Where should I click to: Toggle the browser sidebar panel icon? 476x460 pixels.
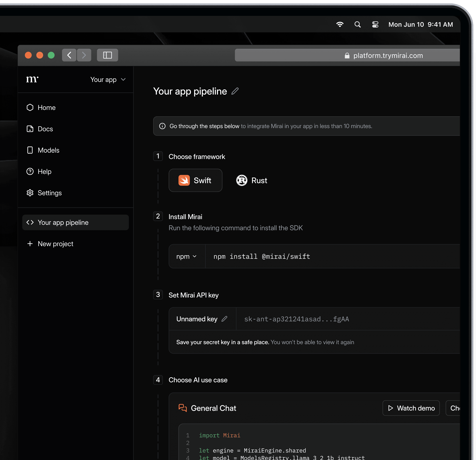[x=107, y=55]
